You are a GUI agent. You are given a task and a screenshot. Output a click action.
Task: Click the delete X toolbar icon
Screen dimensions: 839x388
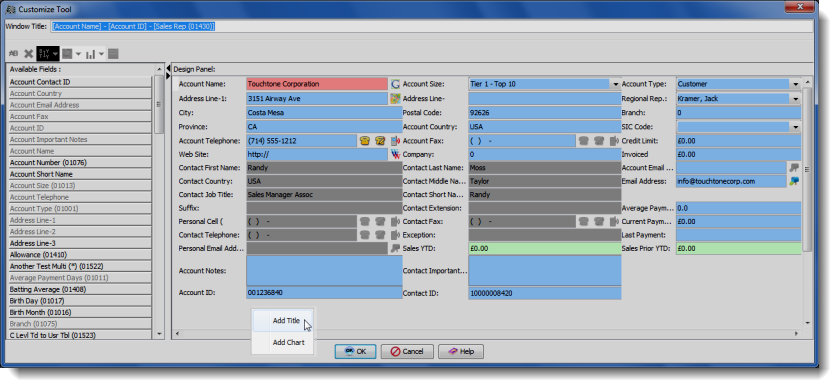[x=28, y=54]
